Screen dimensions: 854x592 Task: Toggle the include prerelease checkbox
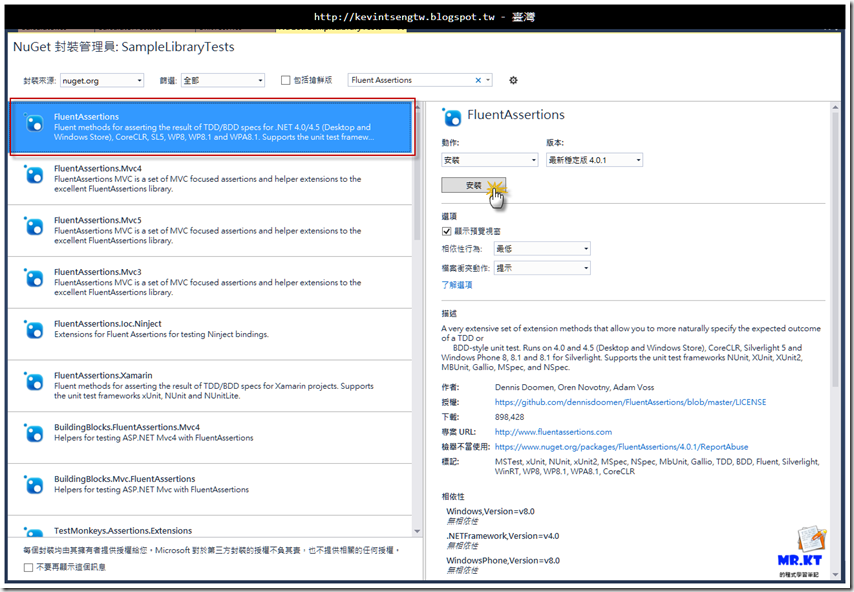pos(285,80)
